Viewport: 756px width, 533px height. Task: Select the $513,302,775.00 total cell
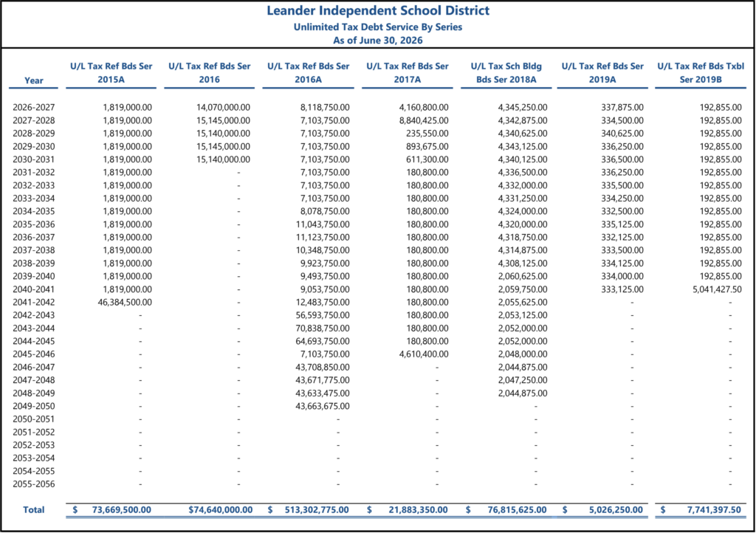pyautogui.click(x=308, y=509)
